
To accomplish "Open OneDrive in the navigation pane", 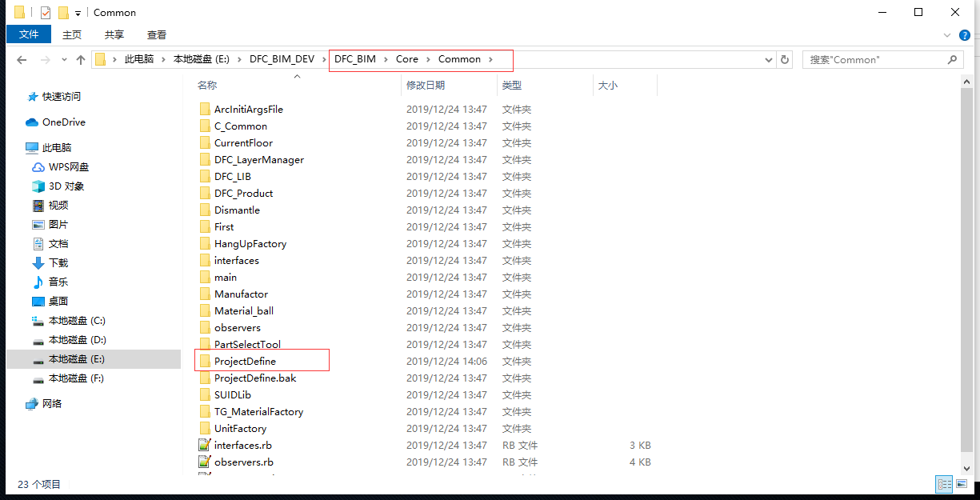I will tap(63, 122).
